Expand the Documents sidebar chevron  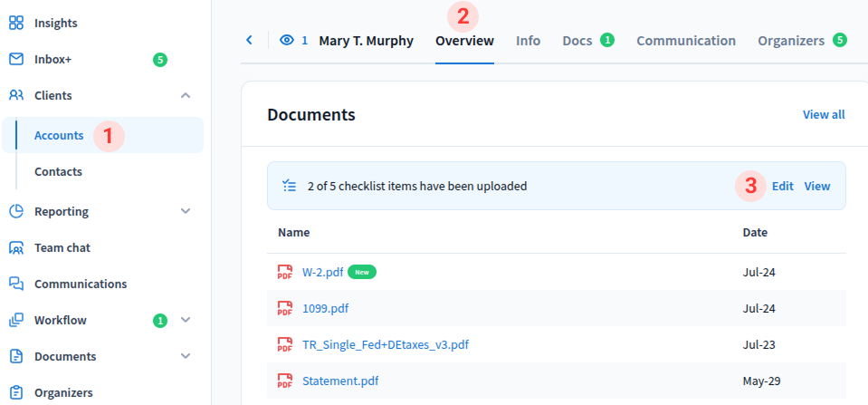[x=186, y=356]
